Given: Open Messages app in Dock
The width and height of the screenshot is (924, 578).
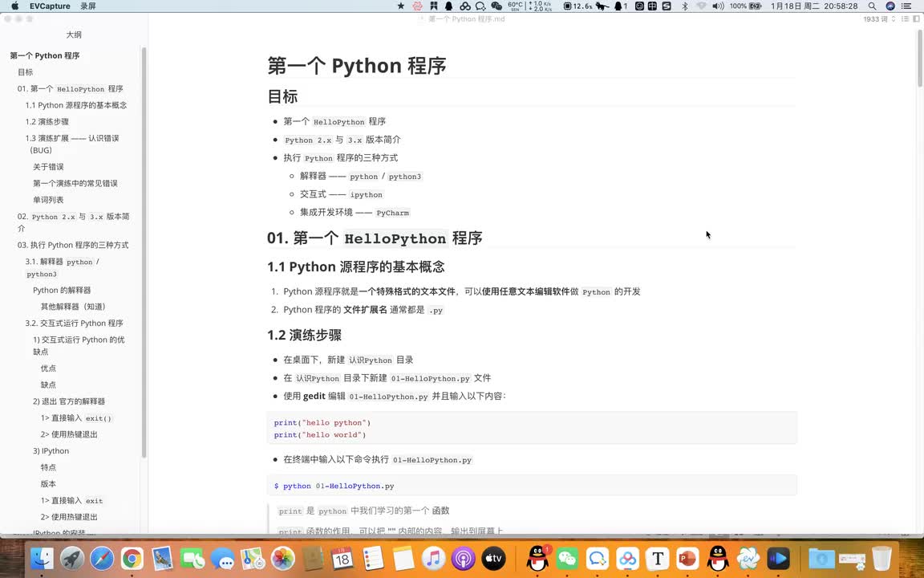Looking at the screenshot, I should click(222, 558).
